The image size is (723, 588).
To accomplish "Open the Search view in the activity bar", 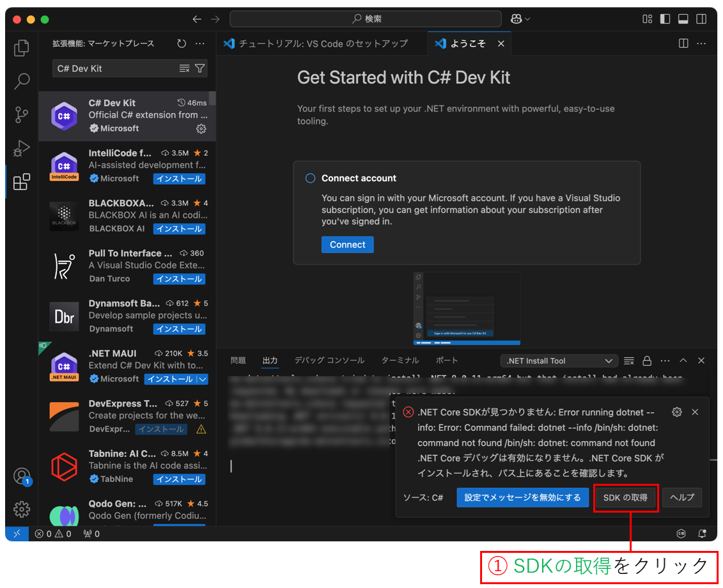I will click(21, 81).
